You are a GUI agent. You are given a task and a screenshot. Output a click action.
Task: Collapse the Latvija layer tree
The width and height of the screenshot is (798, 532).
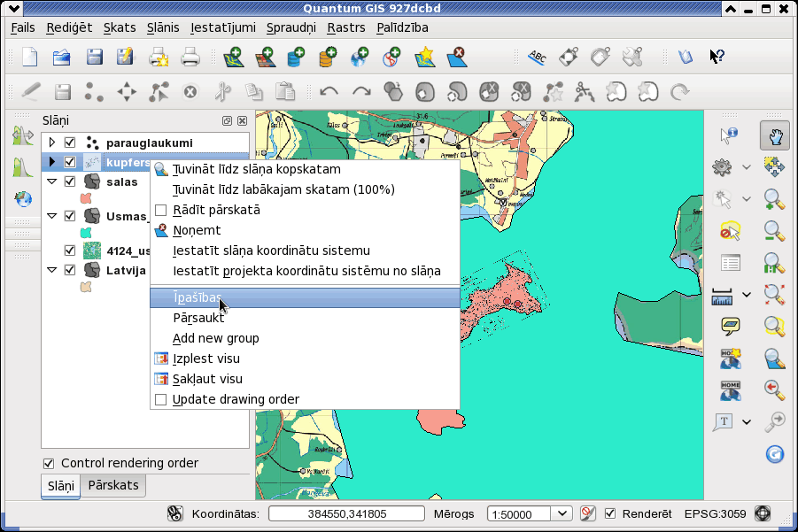point(51,270)
